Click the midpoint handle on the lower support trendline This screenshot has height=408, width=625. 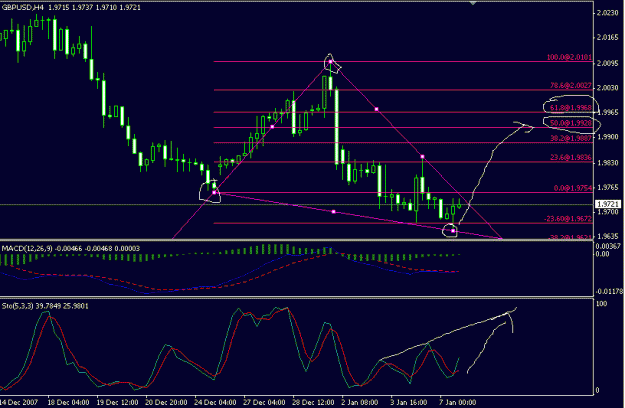[334, 212]
